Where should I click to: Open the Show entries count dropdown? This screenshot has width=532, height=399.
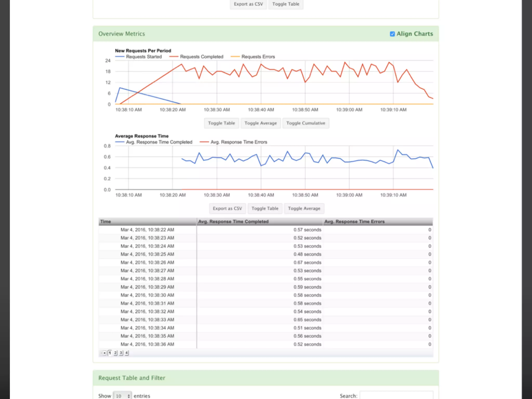click(x=122, y=396)
